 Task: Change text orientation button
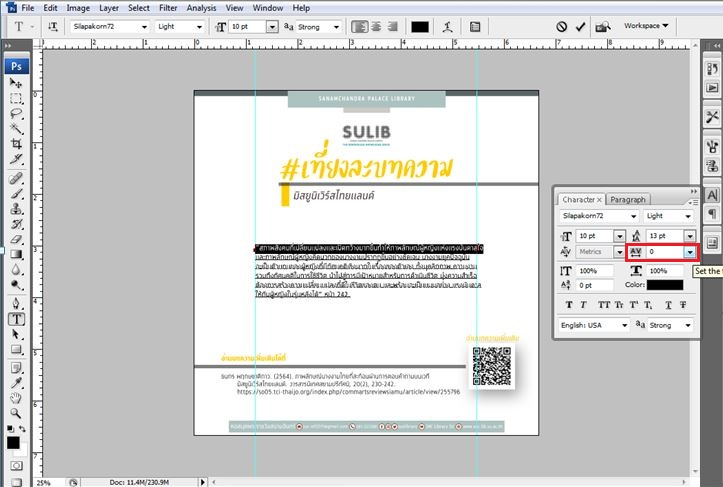(x=53, y=27)
